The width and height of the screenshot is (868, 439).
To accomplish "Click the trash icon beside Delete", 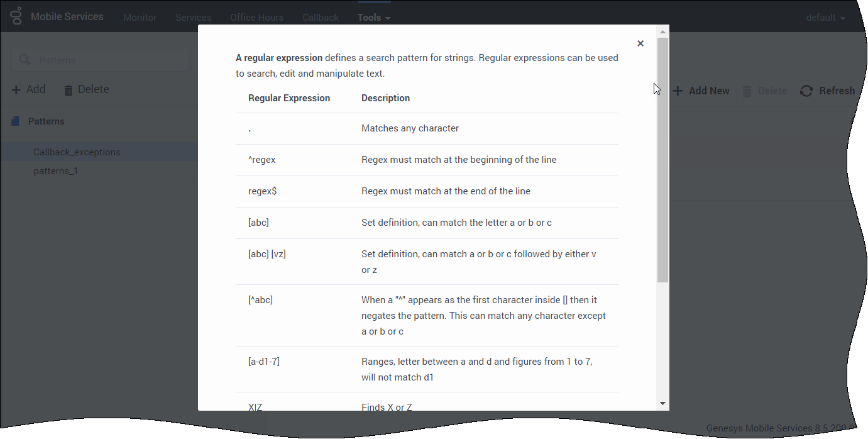I will (x=69, y=91).
